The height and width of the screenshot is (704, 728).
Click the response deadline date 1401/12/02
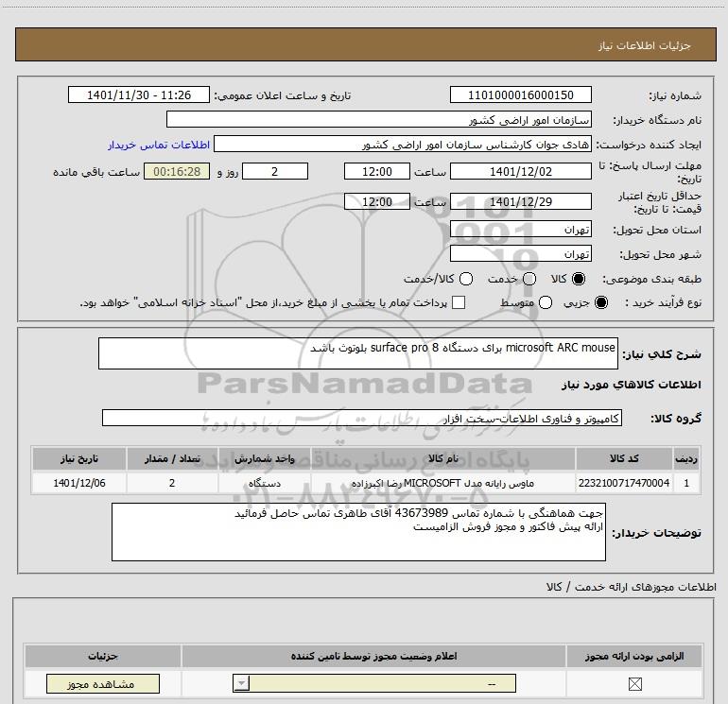(x=520, y=171)
